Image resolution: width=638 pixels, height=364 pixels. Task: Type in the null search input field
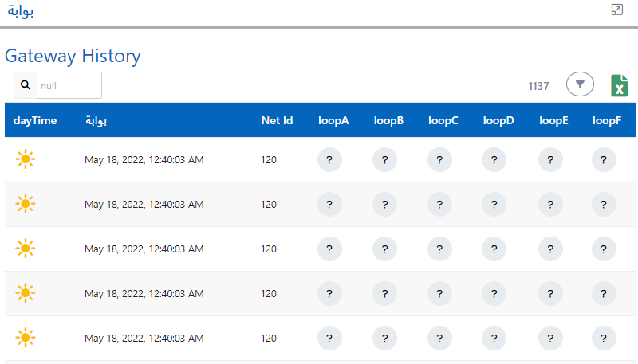coord(69,85)
